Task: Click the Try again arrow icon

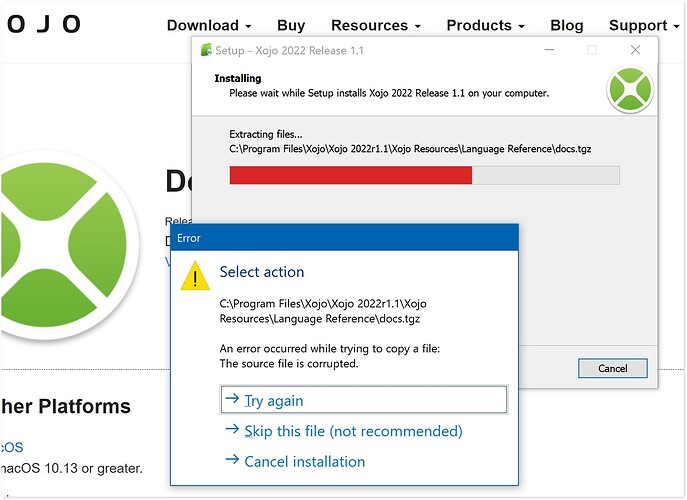Action: [232, 398]
